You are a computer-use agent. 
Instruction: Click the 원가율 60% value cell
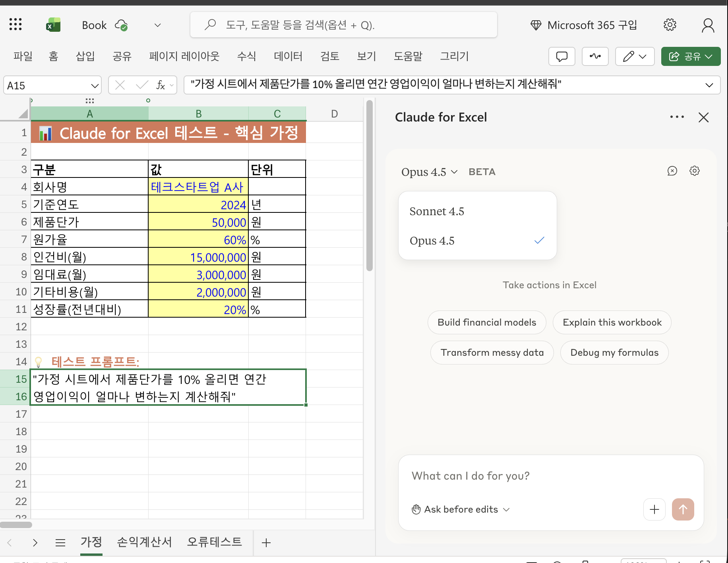(x=198, y=239)
